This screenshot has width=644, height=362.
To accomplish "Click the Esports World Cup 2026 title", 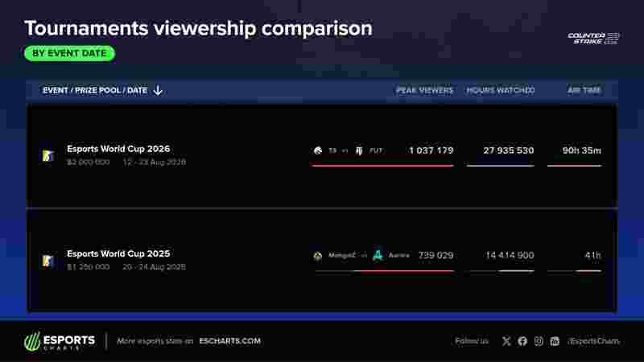I will (118, 149).
